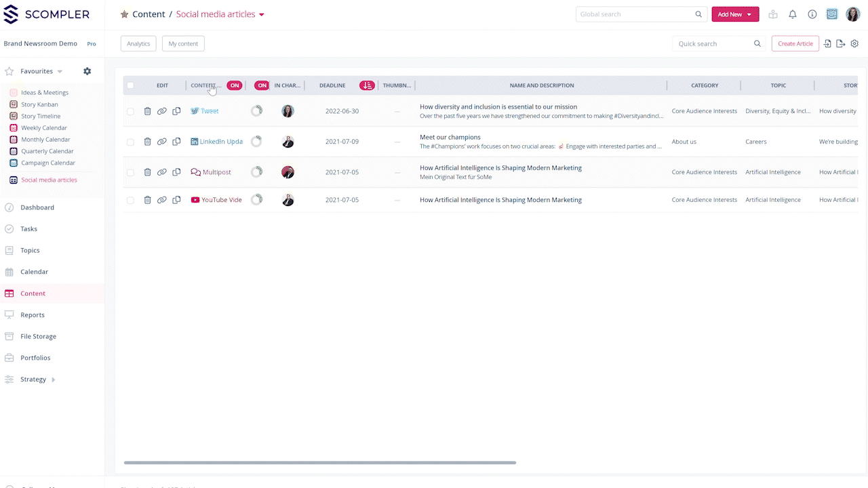Viewport: 868px width, 488px height.
Task: Check the select-all checkbox in table header
Action: point(130,85)
